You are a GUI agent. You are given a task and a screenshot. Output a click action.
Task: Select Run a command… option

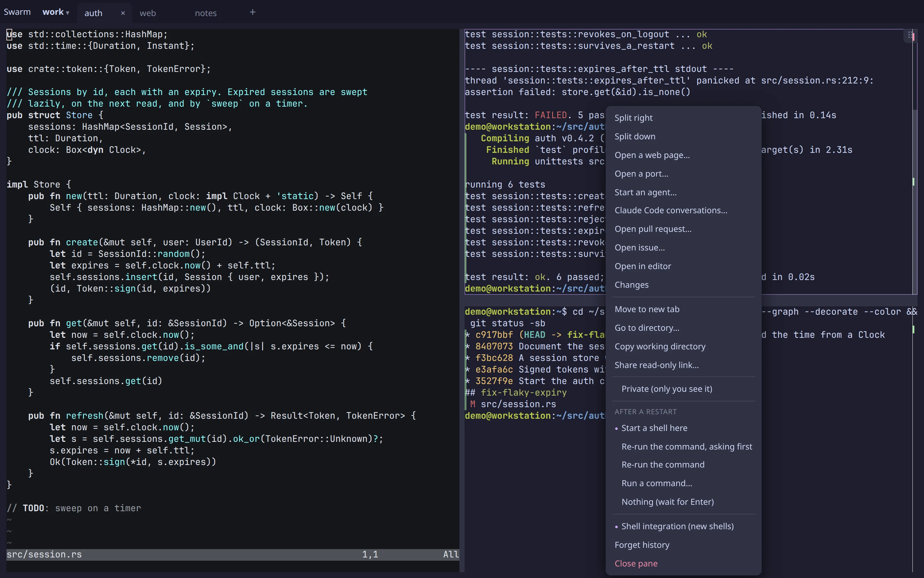tap(683, 484)
